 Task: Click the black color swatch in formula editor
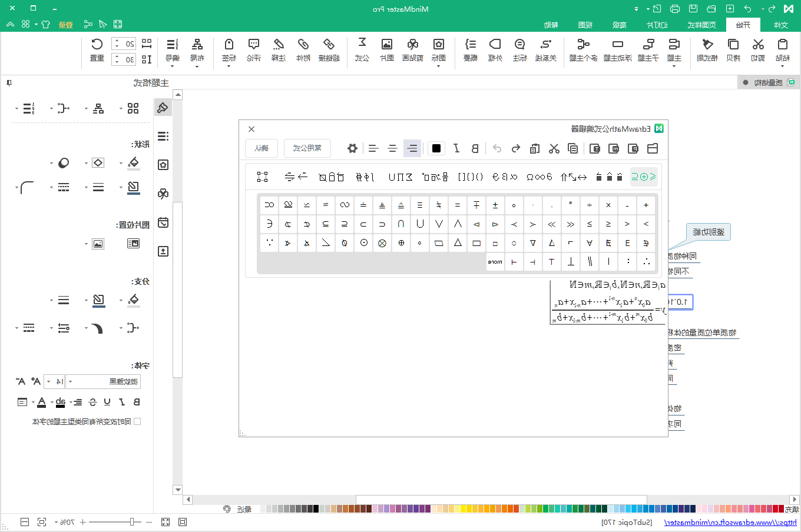[436, 148]
